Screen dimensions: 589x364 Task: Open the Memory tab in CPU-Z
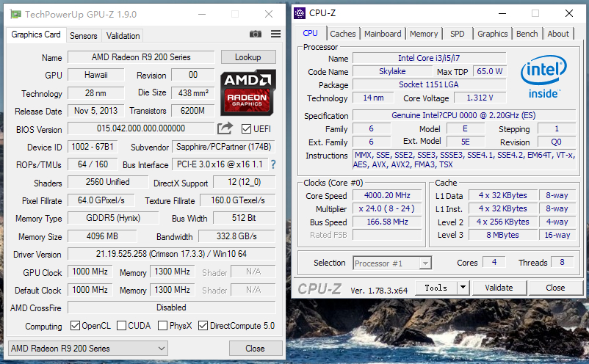[424, 34]
